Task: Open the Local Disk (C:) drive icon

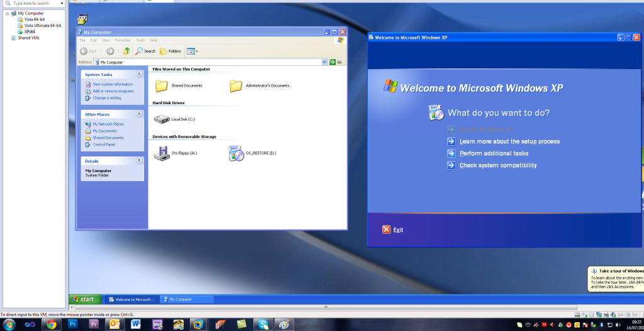Action: (162, 119)
